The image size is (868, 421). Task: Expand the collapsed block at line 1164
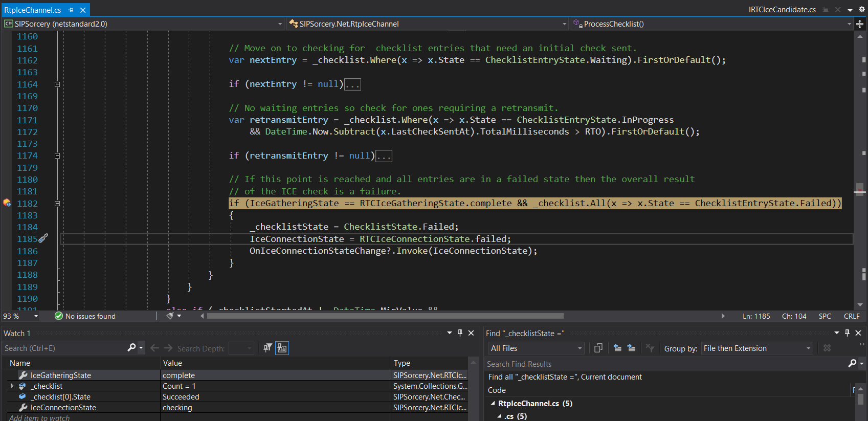(57, 84)
